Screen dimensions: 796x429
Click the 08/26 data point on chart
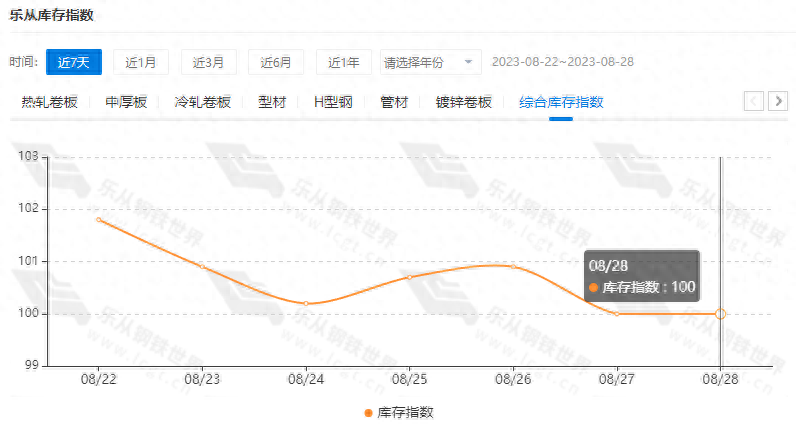pos(513,267)
